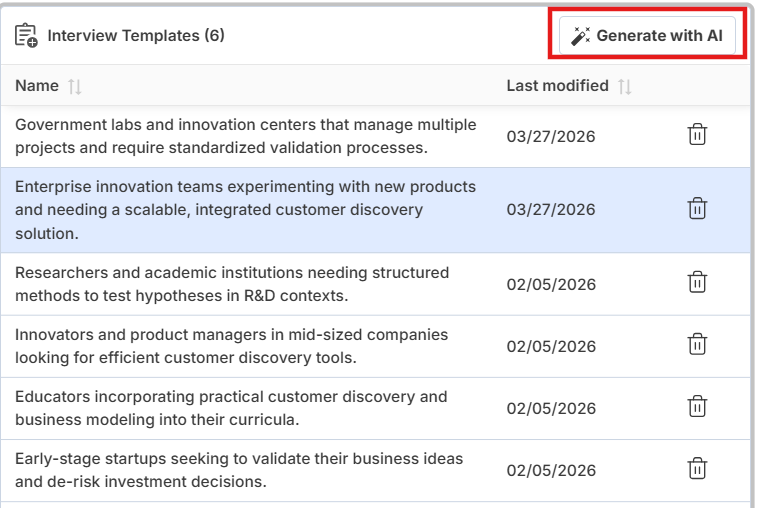Click the Interview Templates (6) heading
757x508 pixels.
[x=136, y=36]
